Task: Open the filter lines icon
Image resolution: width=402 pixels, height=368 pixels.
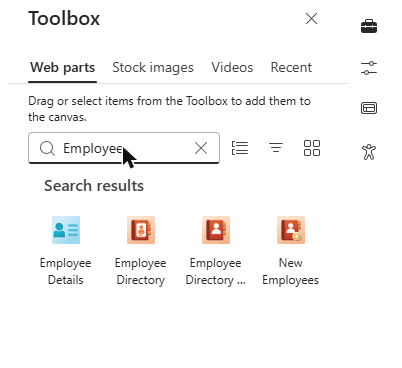Action: [276, 147]
